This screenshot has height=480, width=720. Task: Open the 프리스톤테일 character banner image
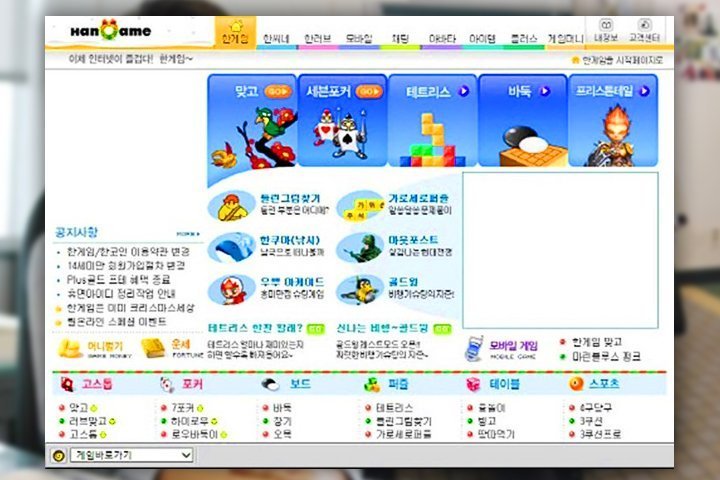click(613, 135)
